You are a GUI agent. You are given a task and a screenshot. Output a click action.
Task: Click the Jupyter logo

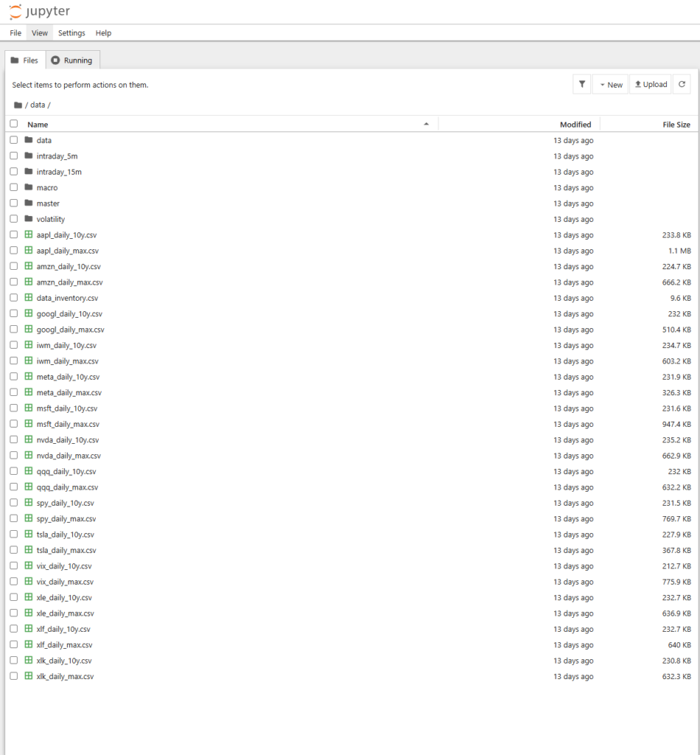pyautogui.click(x=40, y=11)
